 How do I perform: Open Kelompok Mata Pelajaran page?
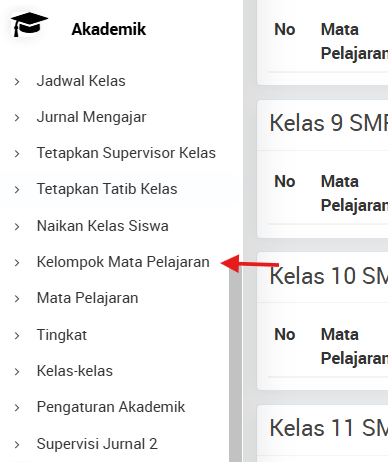tap(123, 262)
